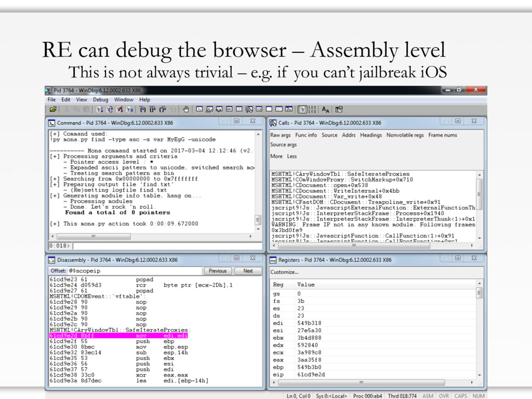Open the Disassembly window via toolbar icon
The width and height of the screenshot is (532, 399).
click(259, 109)
